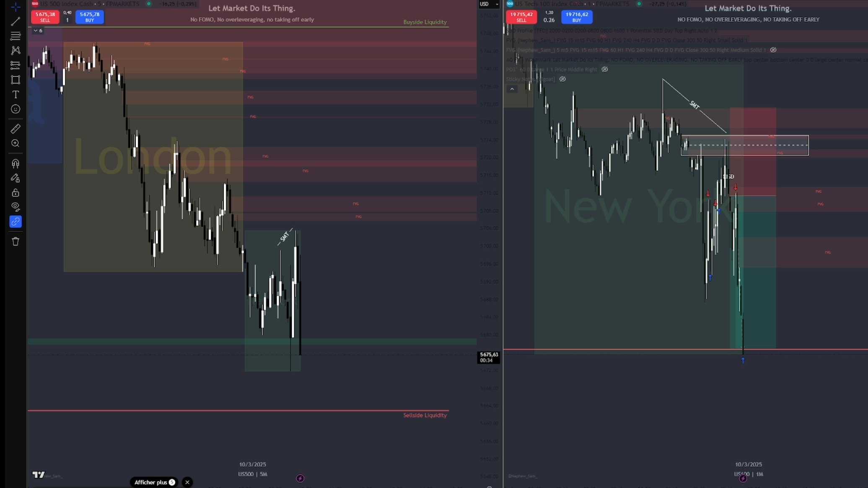The height and width of the screenshot is (488, 868).
Task: Select the trend line drawing tool
Action: tap(16, 21)
